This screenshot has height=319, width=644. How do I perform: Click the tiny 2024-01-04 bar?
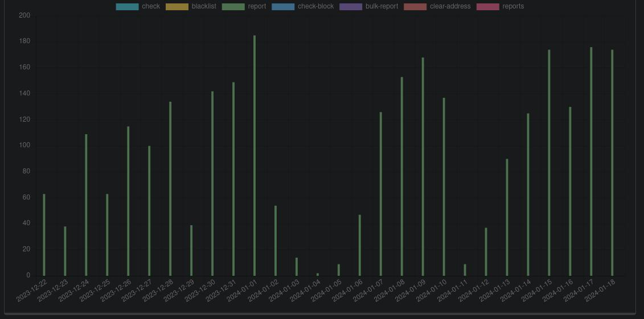tap(318, 274)
